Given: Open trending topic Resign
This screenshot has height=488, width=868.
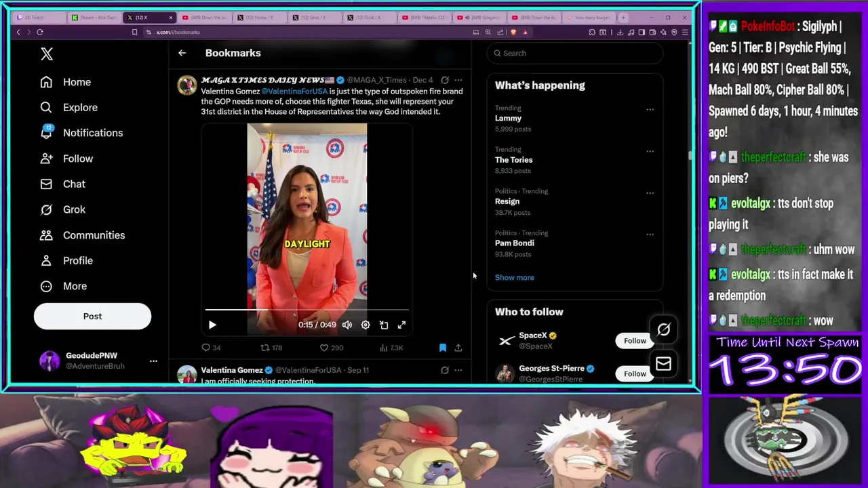Looking at the screenshot, I should tap(507, 201).
